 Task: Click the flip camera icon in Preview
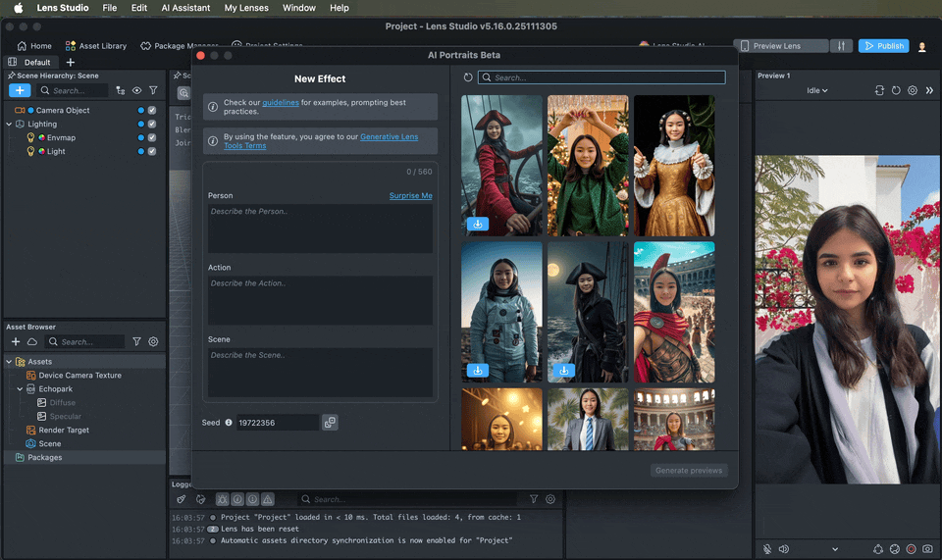click(879, 90)
